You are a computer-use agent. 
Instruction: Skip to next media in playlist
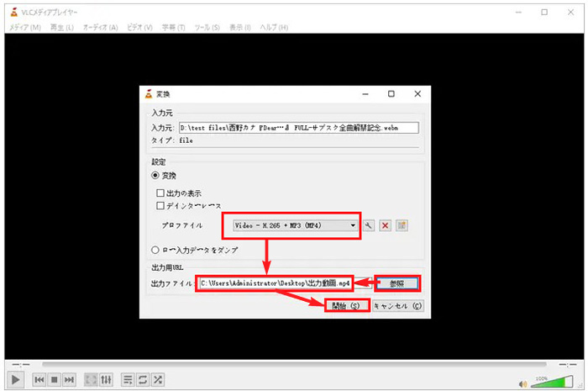69,380
